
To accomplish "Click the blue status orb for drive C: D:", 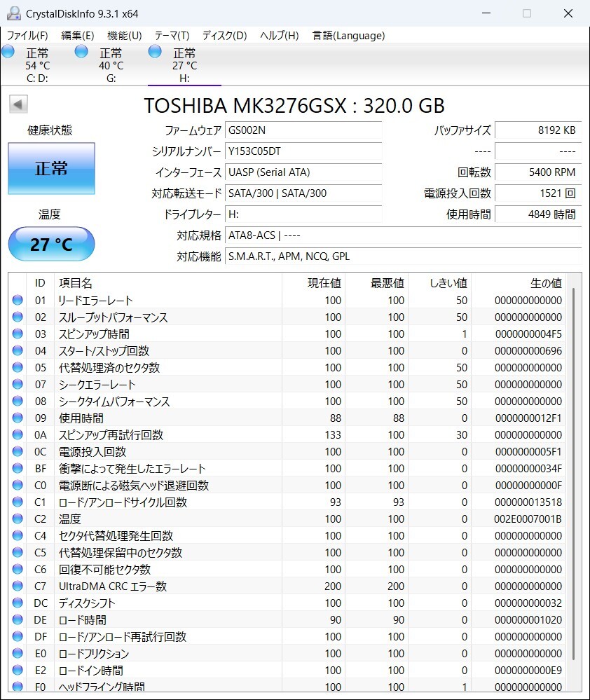I will (8, 52).
